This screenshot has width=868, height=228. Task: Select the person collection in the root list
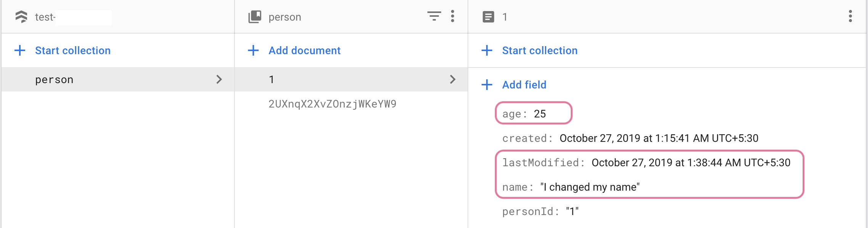coord(54,80)
